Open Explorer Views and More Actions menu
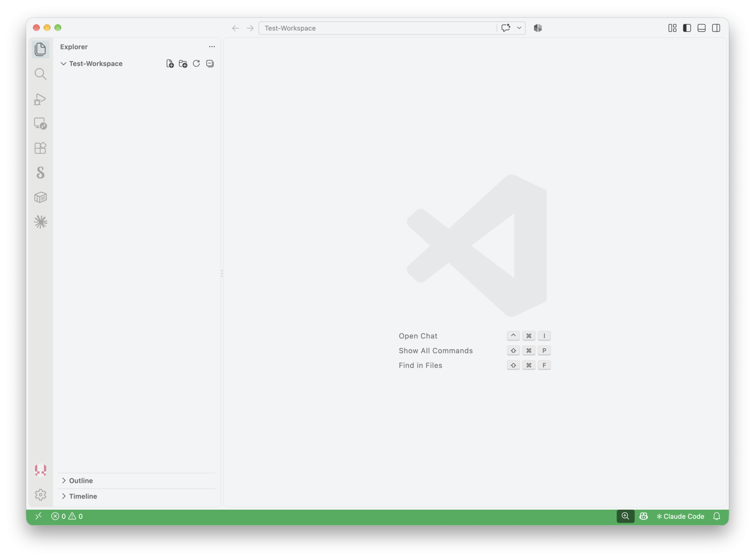Screen dimensions: 755x560 pos(212,47)
